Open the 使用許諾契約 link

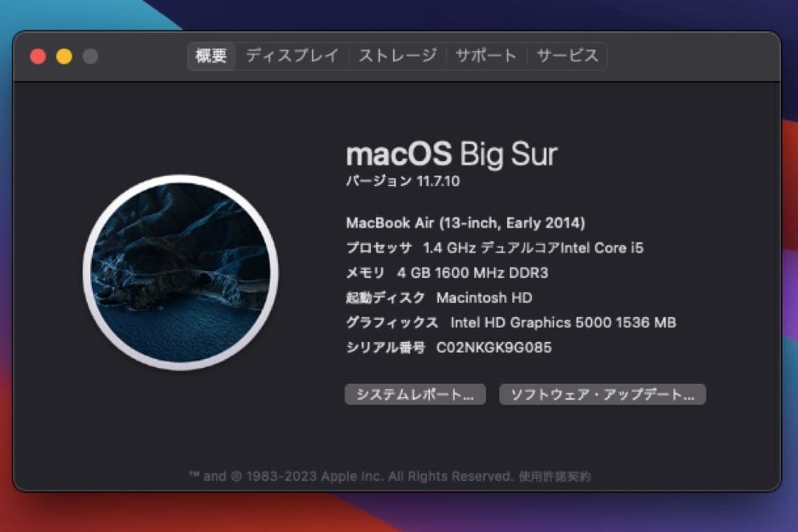555,477
